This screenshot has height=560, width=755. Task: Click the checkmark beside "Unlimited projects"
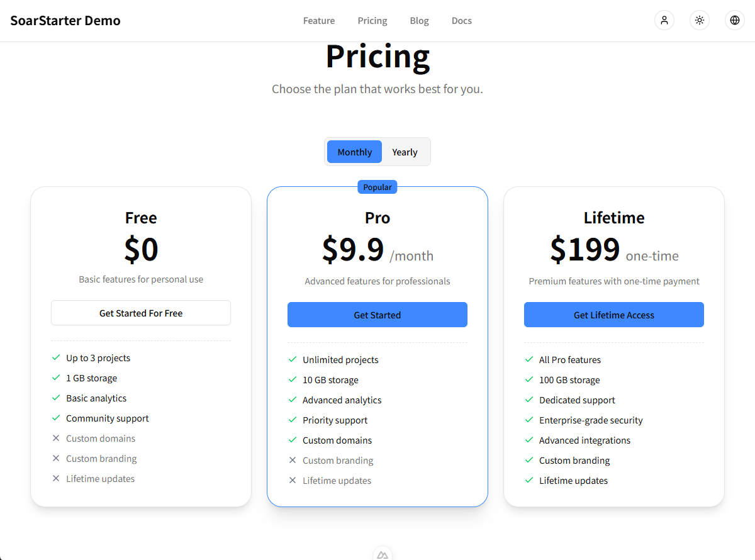292,359
